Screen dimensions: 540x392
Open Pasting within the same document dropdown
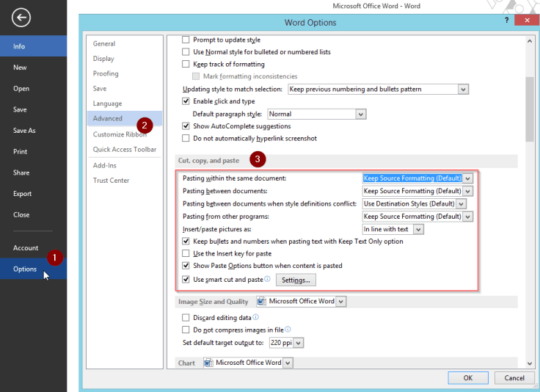467,178
